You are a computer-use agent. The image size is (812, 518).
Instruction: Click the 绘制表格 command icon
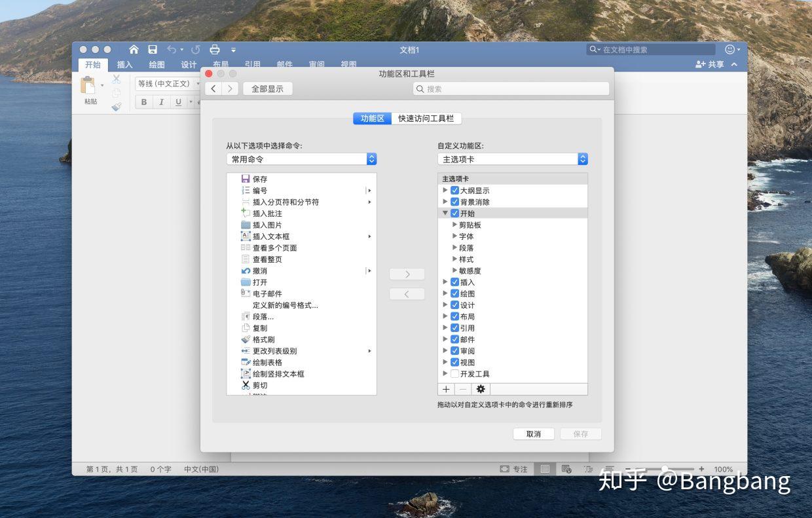[245, 362]
